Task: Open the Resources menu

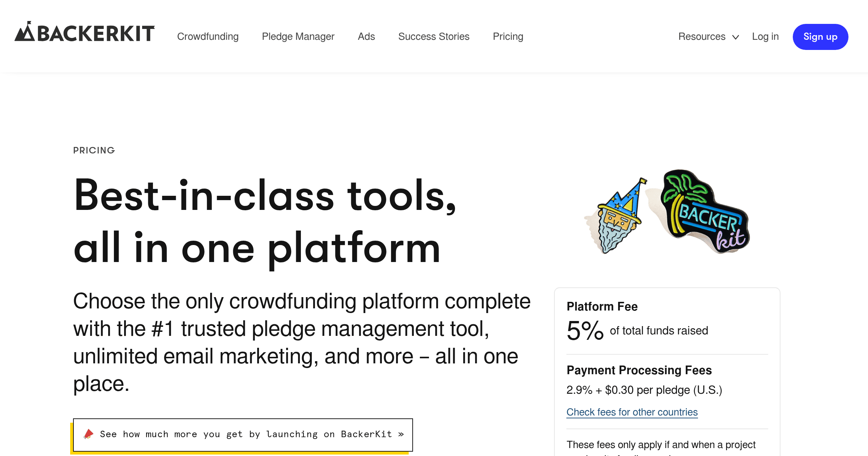Action: pyautogui.click(x=709, y=37)
